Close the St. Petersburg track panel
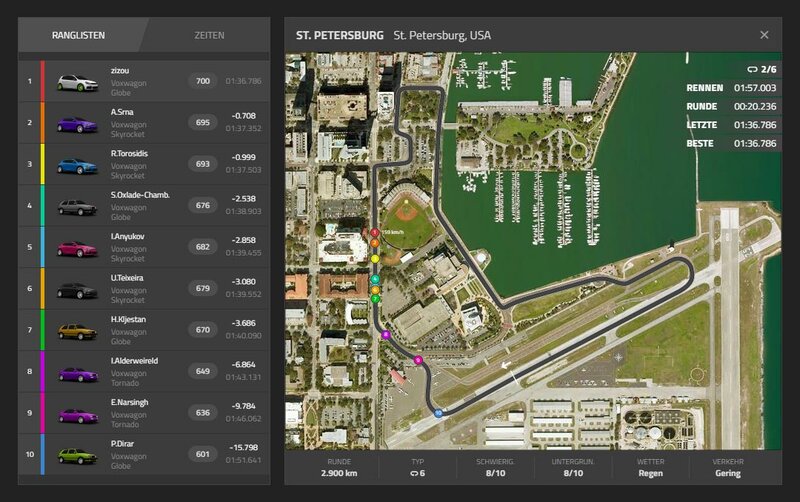This screenshot has height=502, width=800. 764,35
